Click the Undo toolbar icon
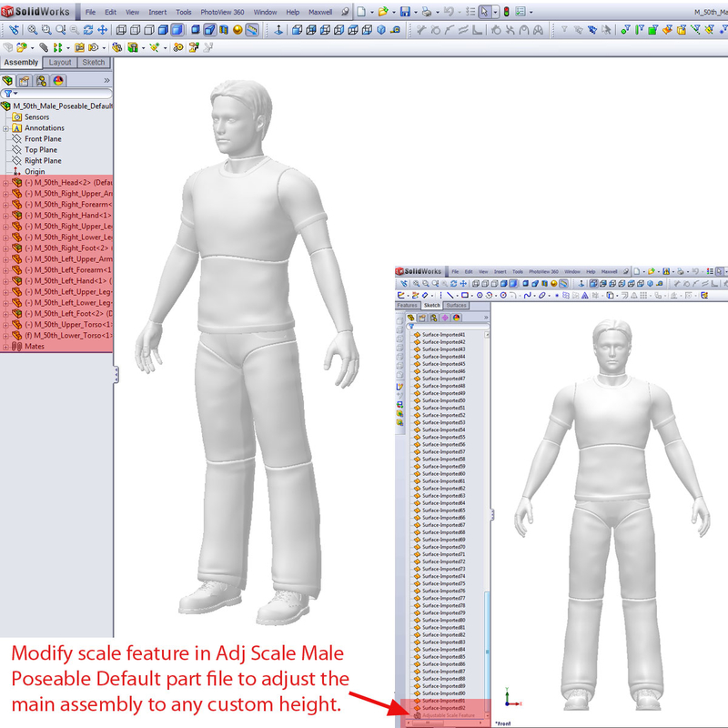The height and width of the screenshot is (728, 728). [450, 9]
